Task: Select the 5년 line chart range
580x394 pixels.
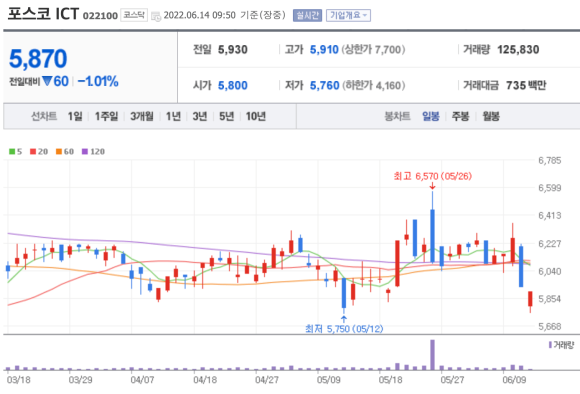Action: coord(226,117)
